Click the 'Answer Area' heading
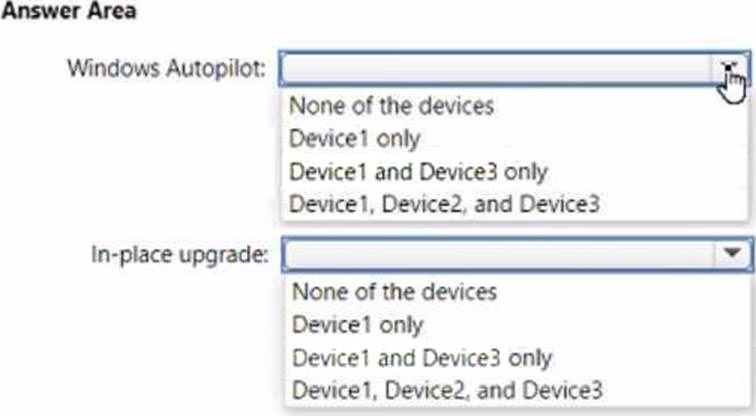Screen dimensions: 756x416 tap(69, 12)
